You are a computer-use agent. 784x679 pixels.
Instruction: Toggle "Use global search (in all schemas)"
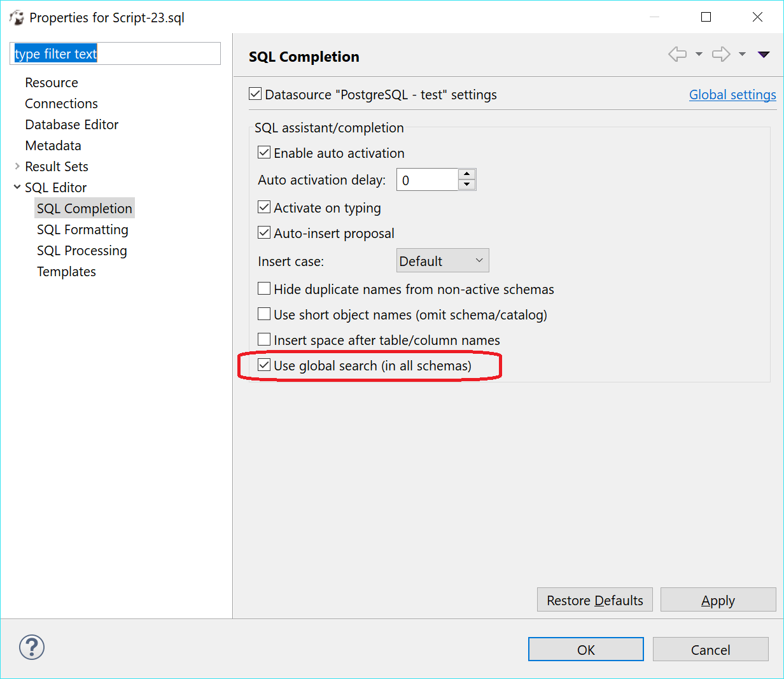tap(264, 365)
